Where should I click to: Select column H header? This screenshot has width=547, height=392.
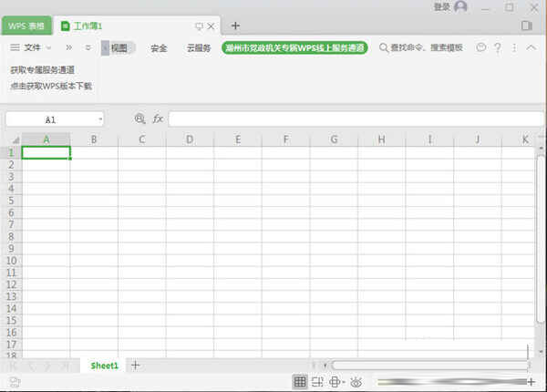(382, 139)
